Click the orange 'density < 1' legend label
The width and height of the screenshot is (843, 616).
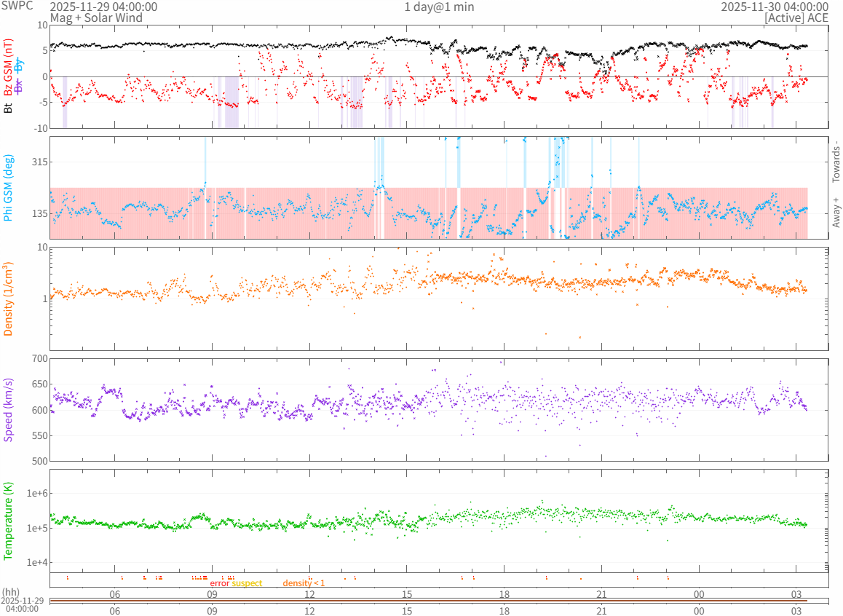pos(304,583)
